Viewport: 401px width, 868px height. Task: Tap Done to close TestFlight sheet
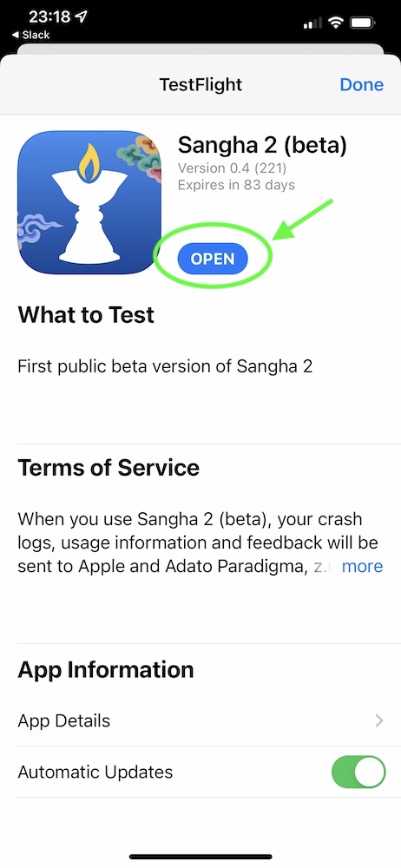pyautogui.click(x=361, y=84)
